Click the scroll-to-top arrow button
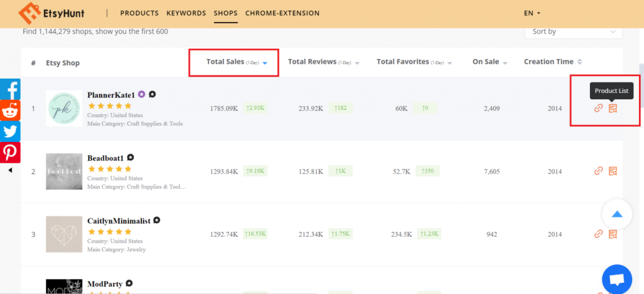 pos(617,214)
